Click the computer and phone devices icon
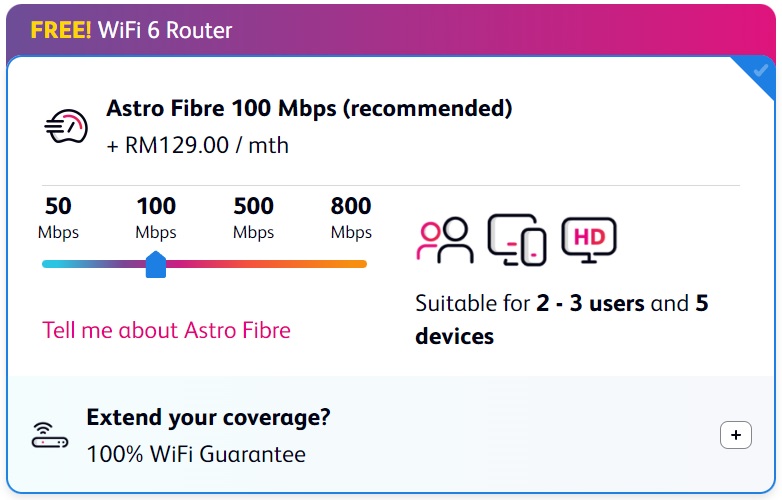Image resolution: width=782 pixels, height=500 pixels. (517, 240)
